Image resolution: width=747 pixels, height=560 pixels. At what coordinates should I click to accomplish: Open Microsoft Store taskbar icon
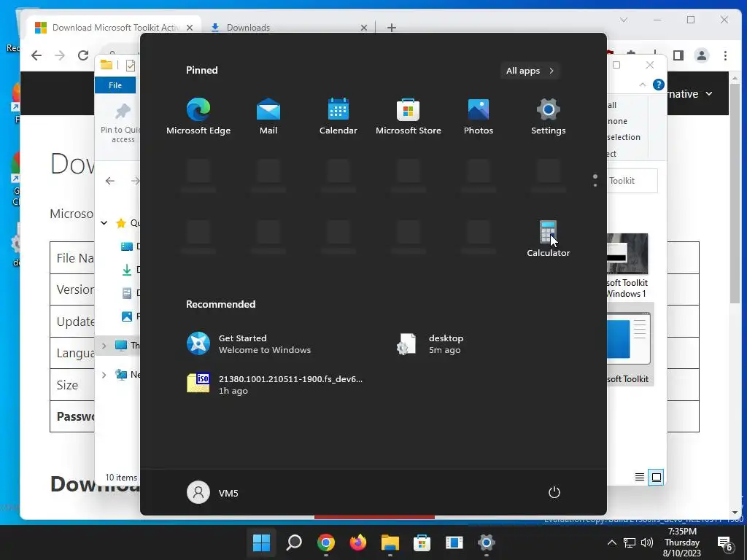[x=422, y=542]
